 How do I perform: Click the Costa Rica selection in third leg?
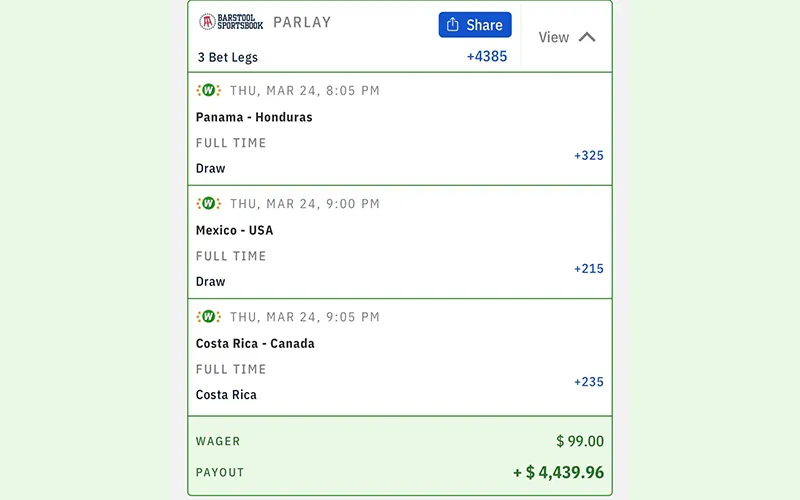pyautogui.click(x=226, y=395)
